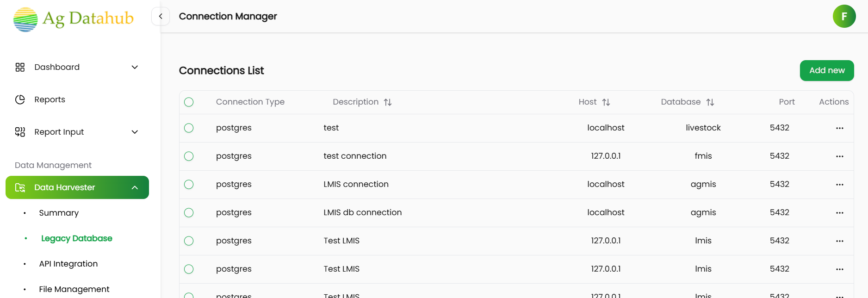Click the Data Harvester folder icon

pyautogui.click(x=20, y=187)
